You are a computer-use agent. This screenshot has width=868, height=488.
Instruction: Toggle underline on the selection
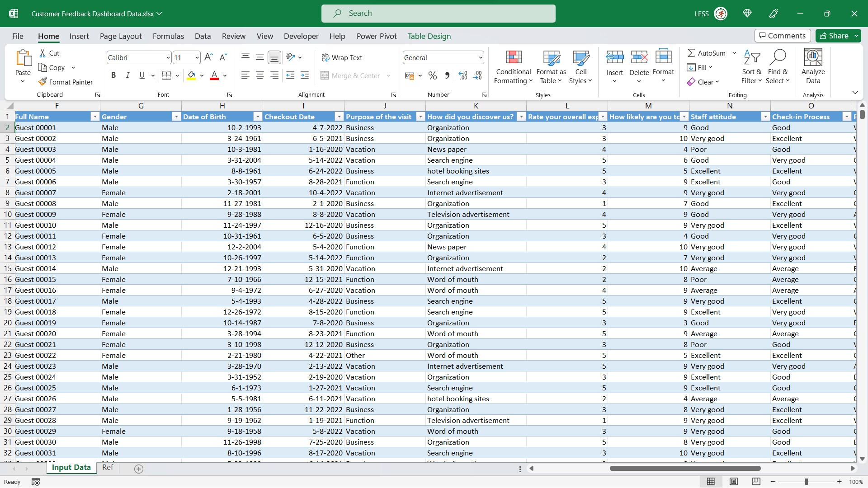click(x=142, y=75)
